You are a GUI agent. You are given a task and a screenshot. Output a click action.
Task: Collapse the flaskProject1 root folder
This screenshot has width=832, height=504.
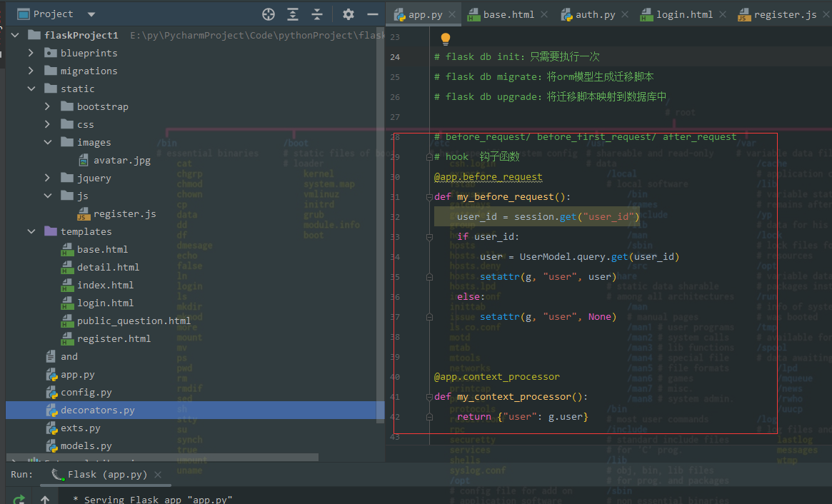click(x=15, y=35)
